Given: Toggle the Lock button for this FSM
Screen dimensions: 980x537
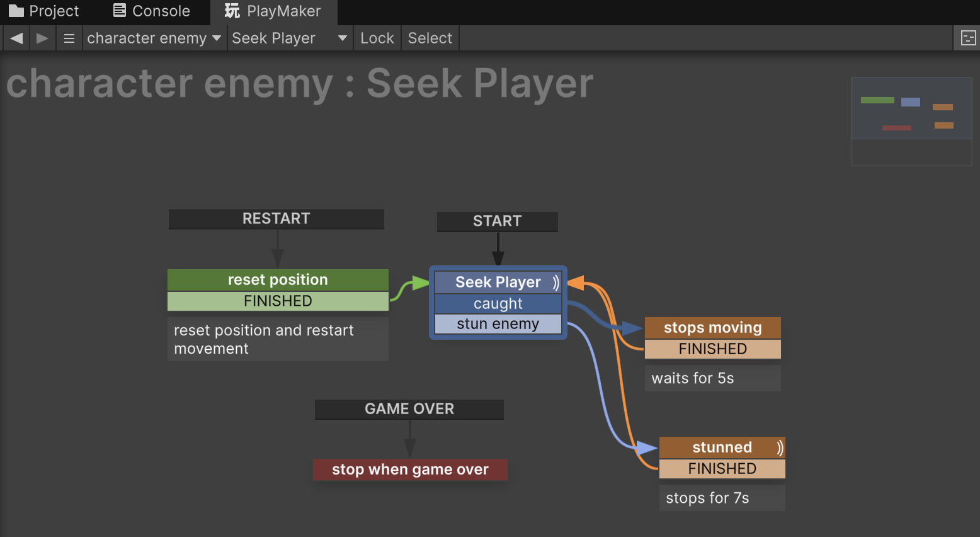Looking at the screenshot, I should [x=377, y=38].
